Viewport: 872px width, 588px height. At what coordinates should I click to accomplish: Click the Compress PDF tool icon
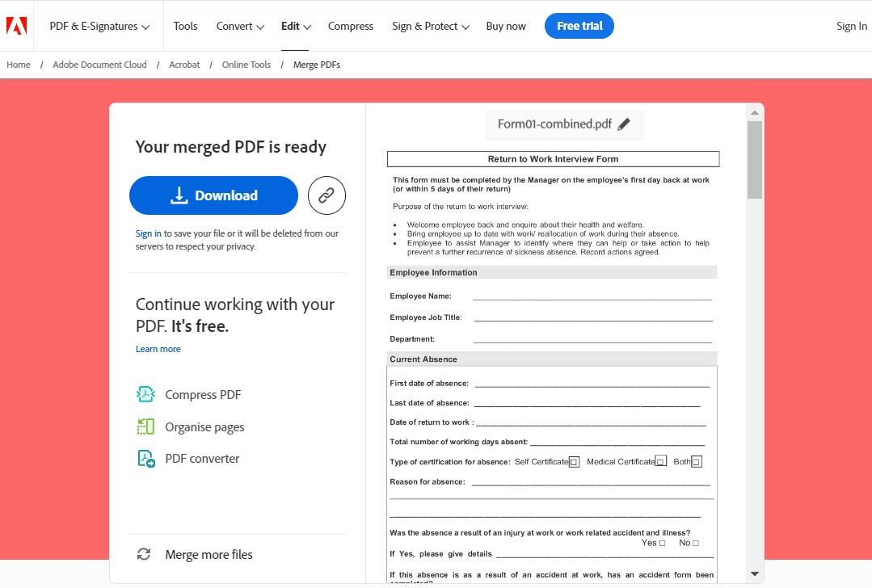(145, 394)
